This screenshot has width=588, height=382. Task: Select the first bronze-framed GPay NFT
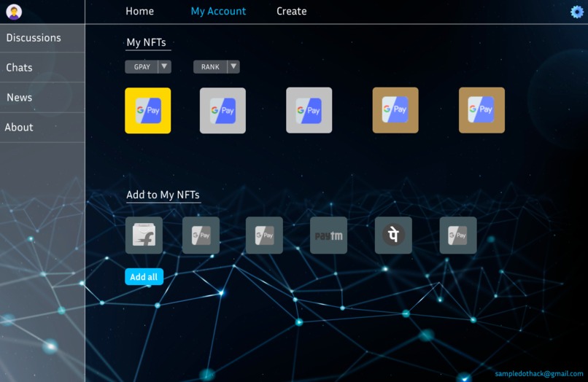click(x=395, y=110)
